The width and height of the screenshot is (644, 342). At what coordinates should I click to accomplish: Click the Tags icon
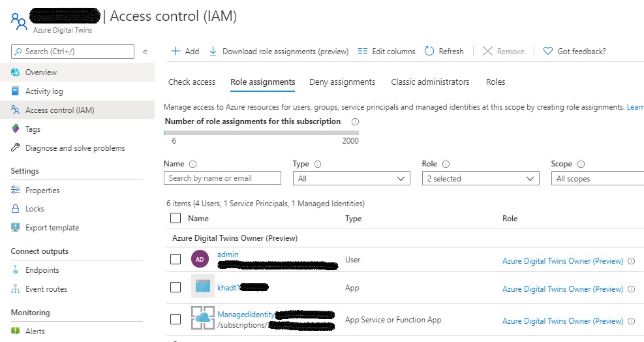tap(15, 129)
